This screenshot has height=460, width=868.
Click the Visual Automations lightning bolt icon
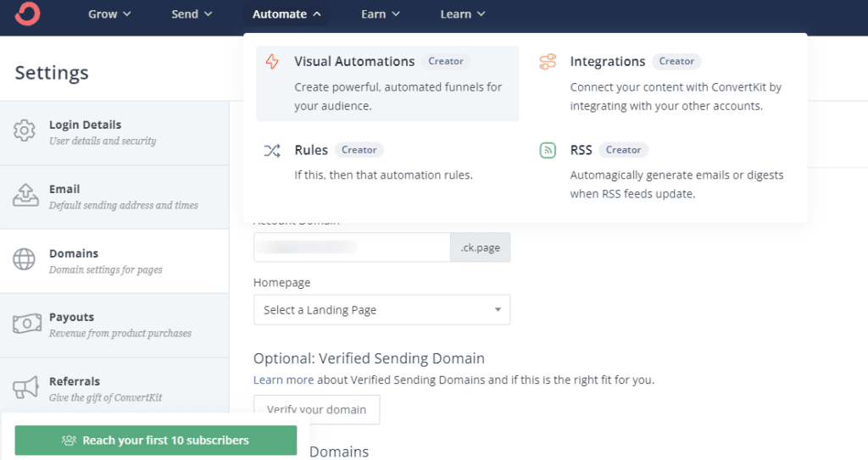[272, 62]
